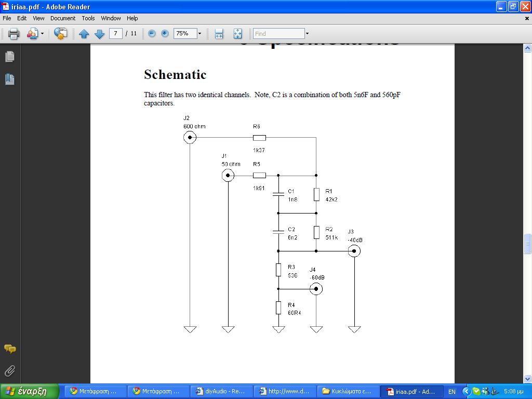Click the vertical scrollbar down arrow
Image resolution: width=532 pixels, height=399 pixels.
point(527,379)
